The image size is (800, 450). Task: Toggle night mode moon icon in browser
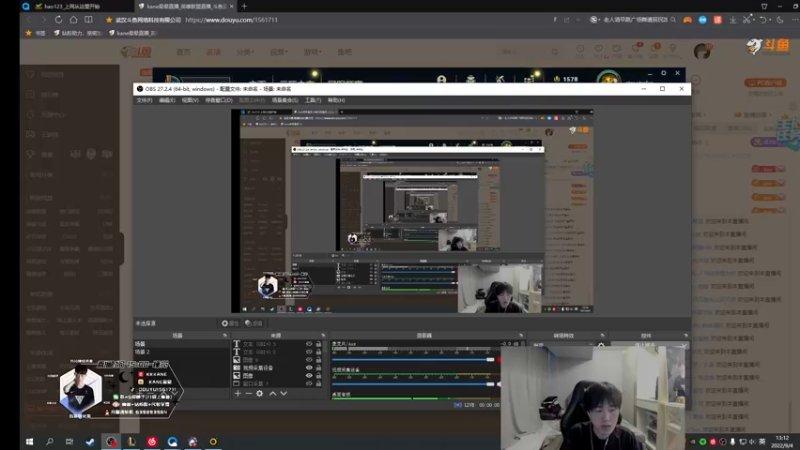pos(780,20)
